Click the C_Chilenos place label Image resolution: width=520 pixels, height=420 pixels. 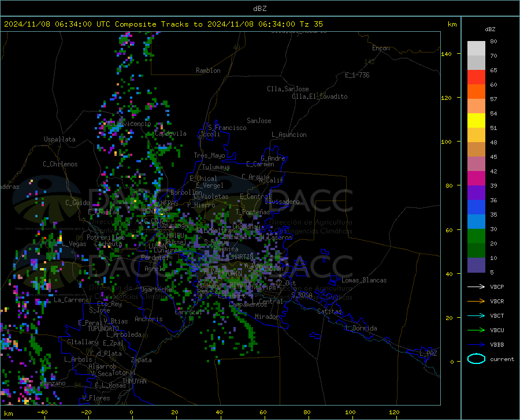60,164
